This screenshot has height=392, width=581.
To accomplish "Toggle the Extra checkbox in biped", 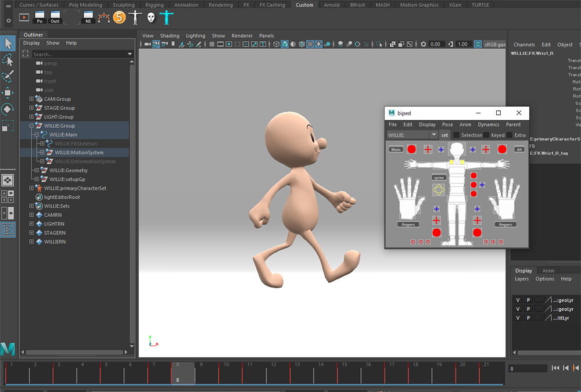I will (x=509, y=135).
